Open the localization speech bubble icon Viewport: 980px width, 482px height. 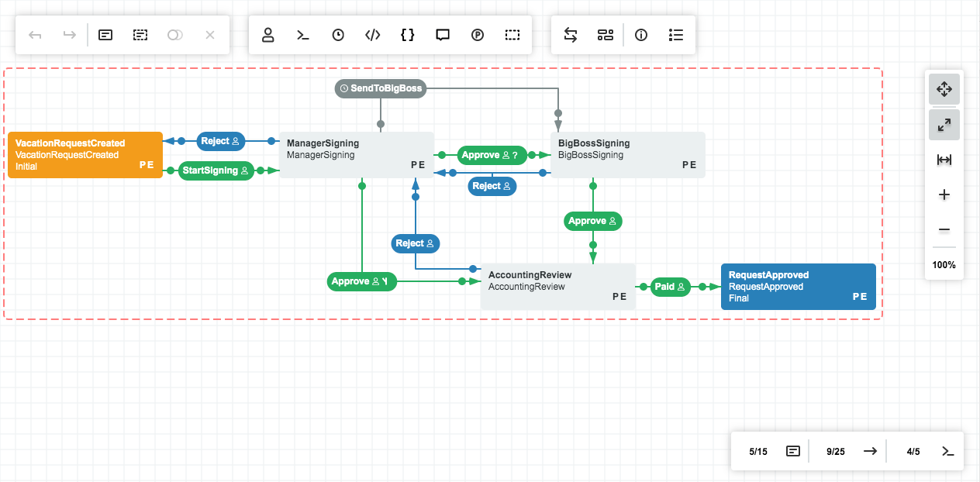443,35
